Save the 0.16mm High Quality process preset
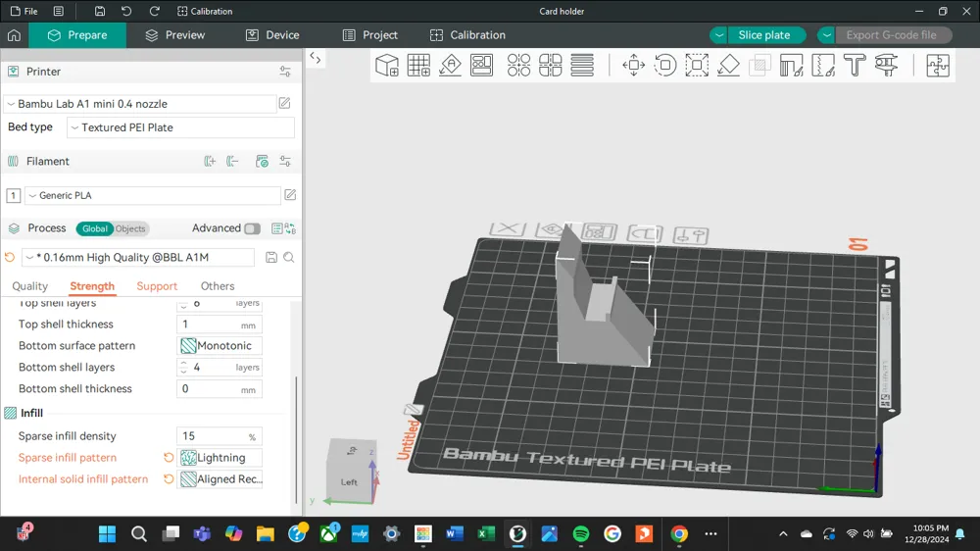The image size is (980, 551). tap(271, 257)
